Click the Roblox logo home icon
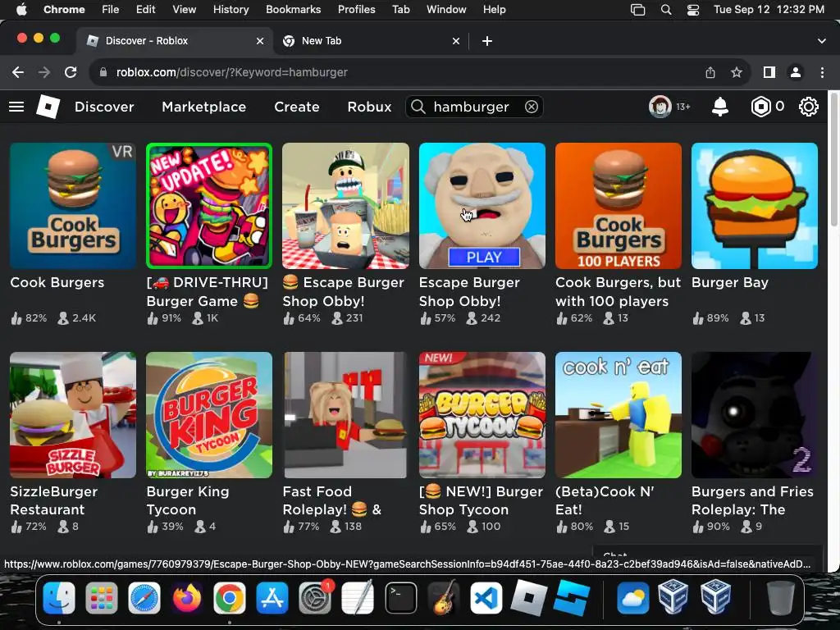This screenshot has width=840, height=630. point(48,106)
